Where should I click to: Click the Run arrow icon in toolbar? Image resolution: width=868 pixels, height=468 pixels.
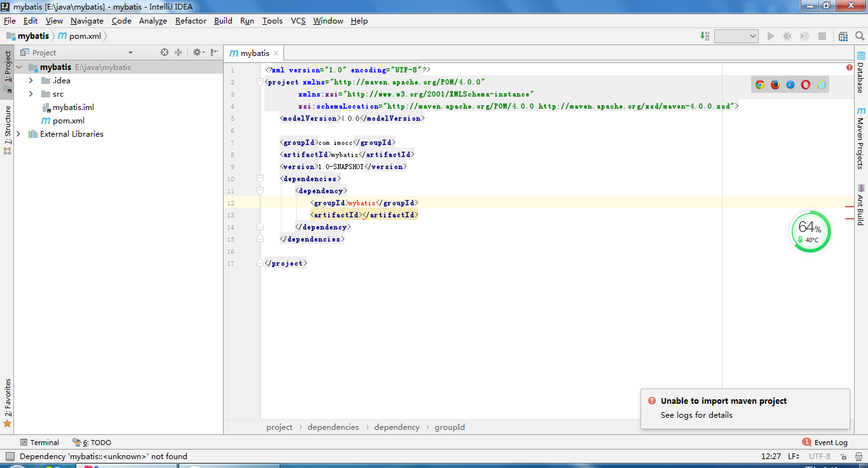click(771, 36)
